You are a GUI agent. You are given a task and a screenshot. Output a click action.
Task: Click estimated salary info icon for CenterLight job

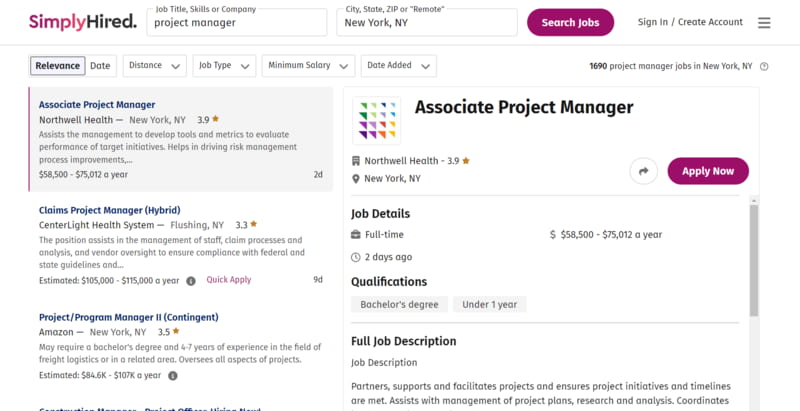[x=191, y=281]
